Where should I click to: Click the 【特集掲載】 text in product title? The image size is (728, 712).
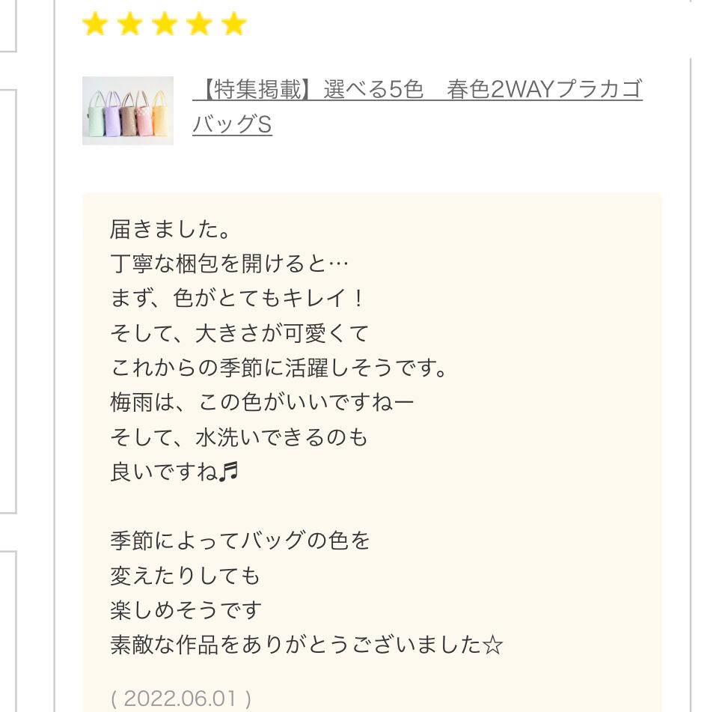[x=251, y=91]
